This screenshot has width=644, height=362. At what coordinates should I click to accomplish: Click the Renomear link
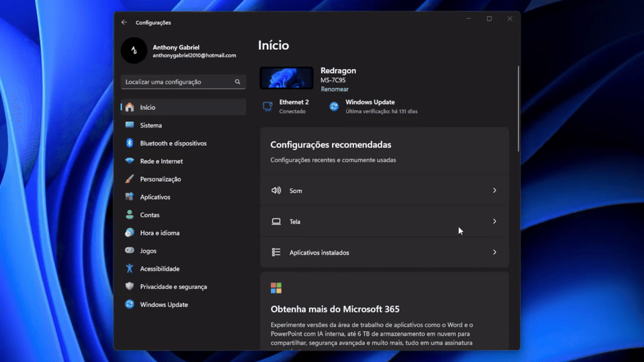[x=334, y=89]
